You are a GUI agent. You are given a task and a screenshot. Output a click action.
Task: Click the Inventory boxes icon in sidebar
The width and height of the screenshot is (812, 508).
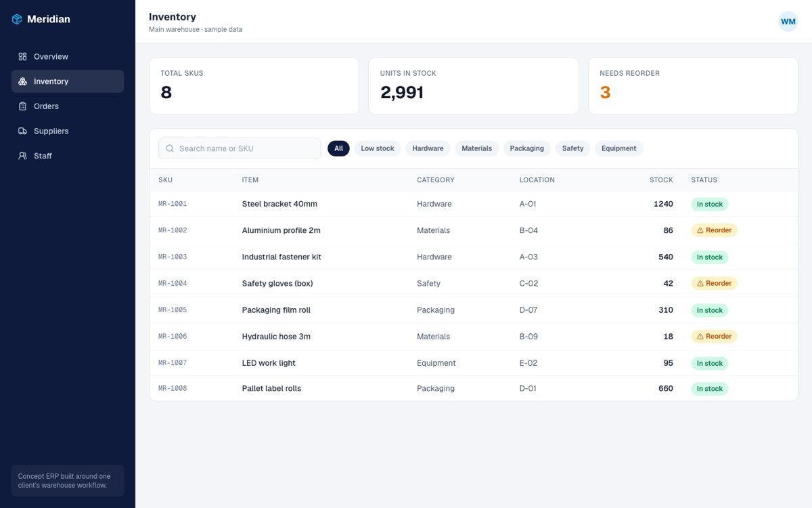click(x=22, y=81)
